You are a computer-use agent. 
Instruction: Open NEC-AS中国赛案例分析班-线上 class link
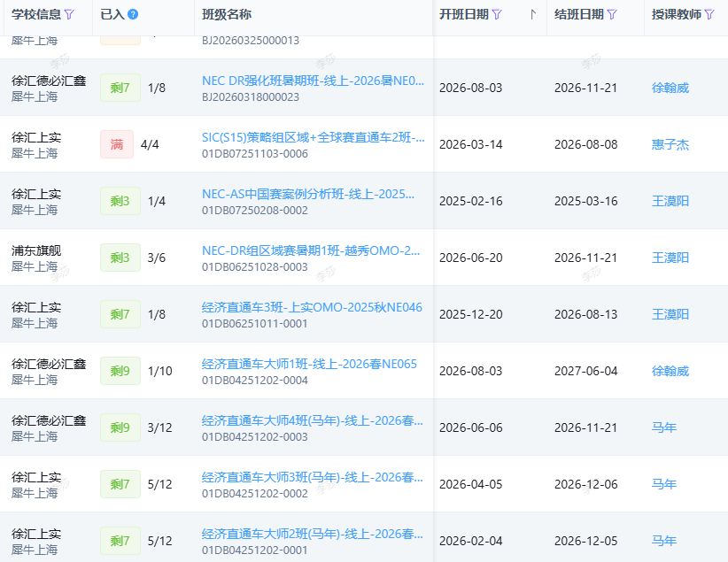[x=308, y=194]
